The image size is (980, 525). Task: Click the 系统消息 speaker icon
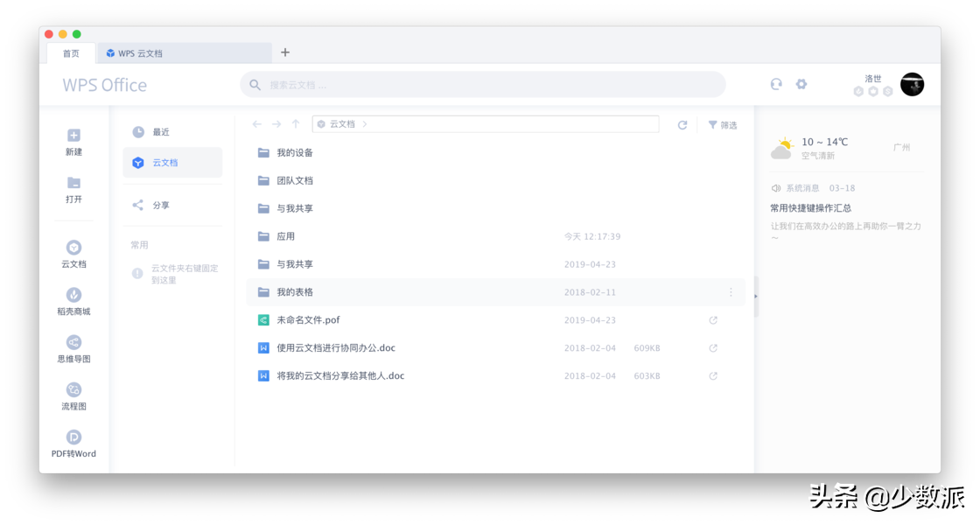[776, 188]
